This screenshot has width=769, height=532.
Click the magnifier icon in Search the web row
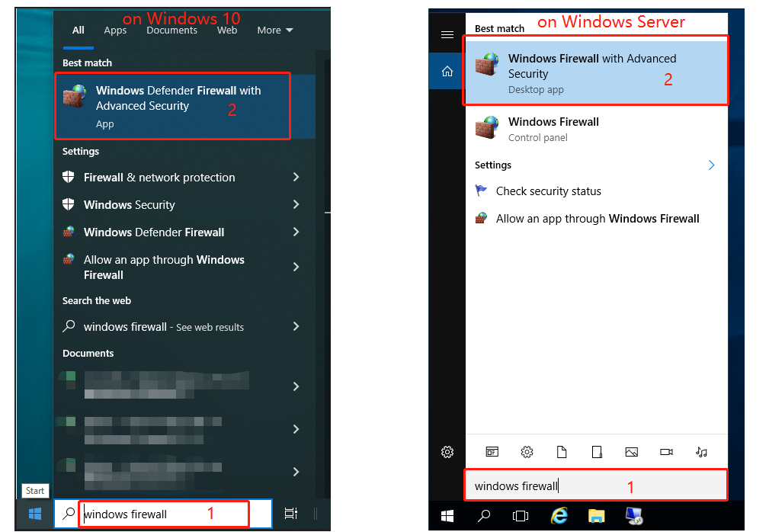pos(69,326)
